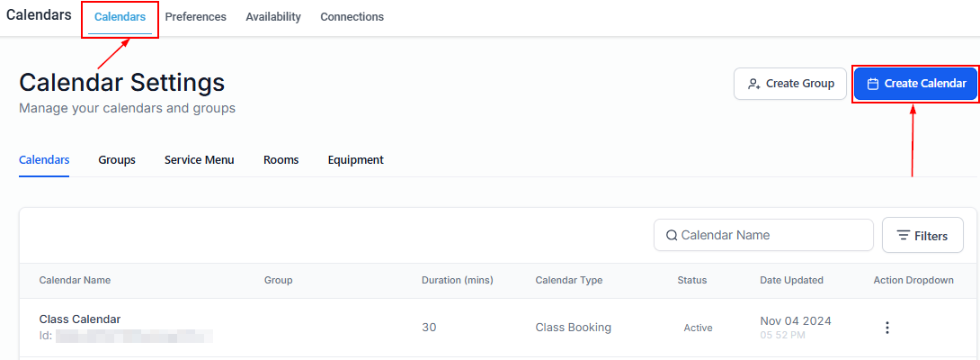Image resolution: width=980 pixels, height=360 pixels.
Task: Open the Service Menu sub-tab
Action: coord(199,160)
